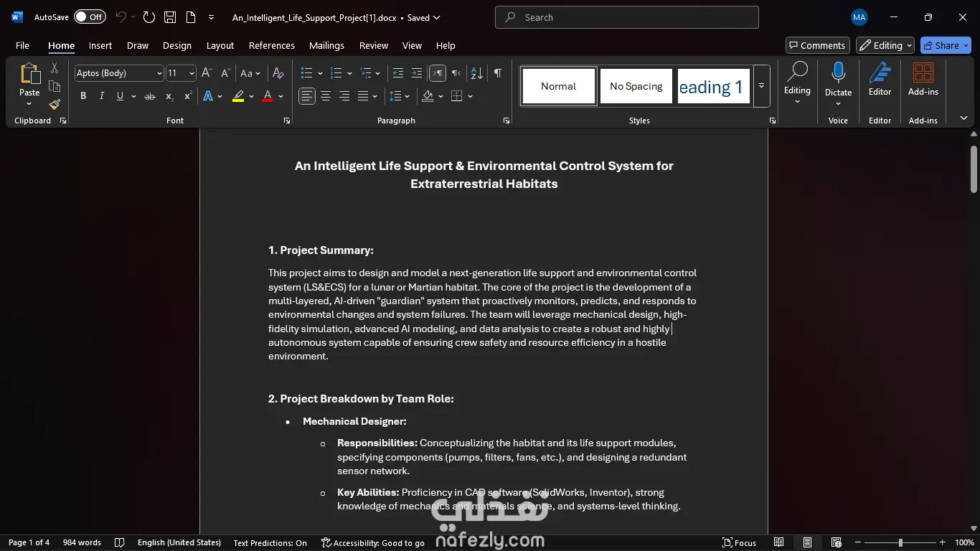Center align the paragraph
Viewport: 980px width, 551px height.
(326, 96)
